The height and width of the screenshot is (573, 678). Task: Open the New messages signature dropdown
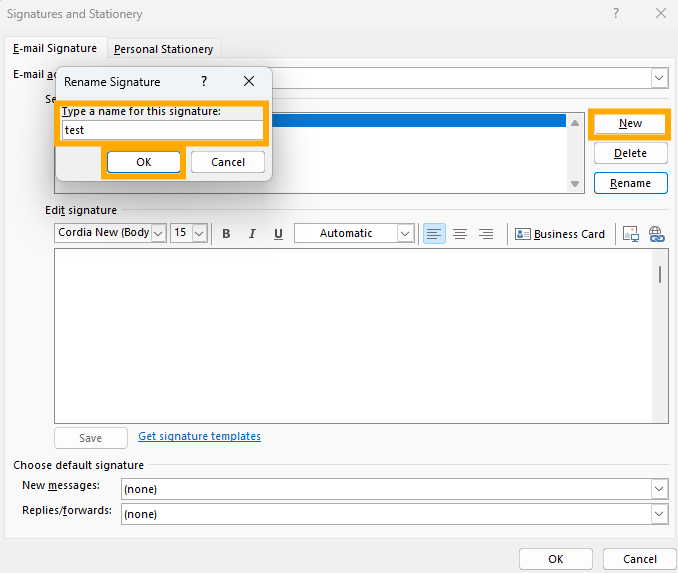click(659, 489)
